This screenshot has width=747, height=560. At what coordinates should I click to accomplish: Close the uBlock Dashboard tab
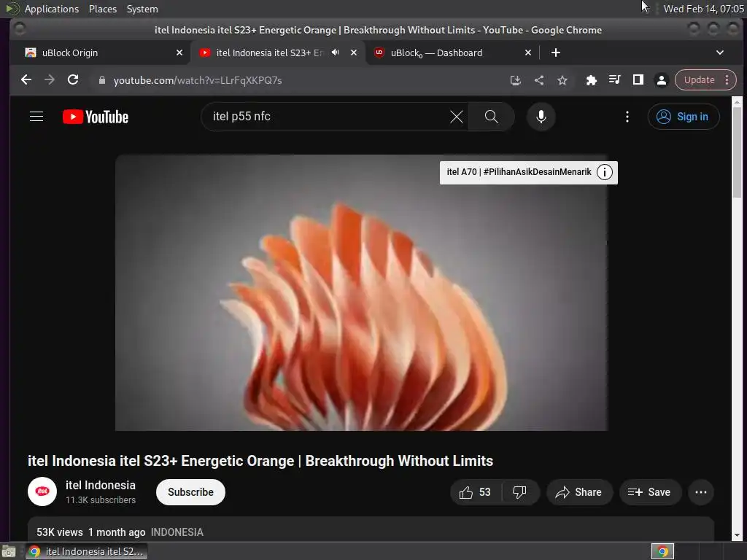pyautogui.click(x=528, y=52)
